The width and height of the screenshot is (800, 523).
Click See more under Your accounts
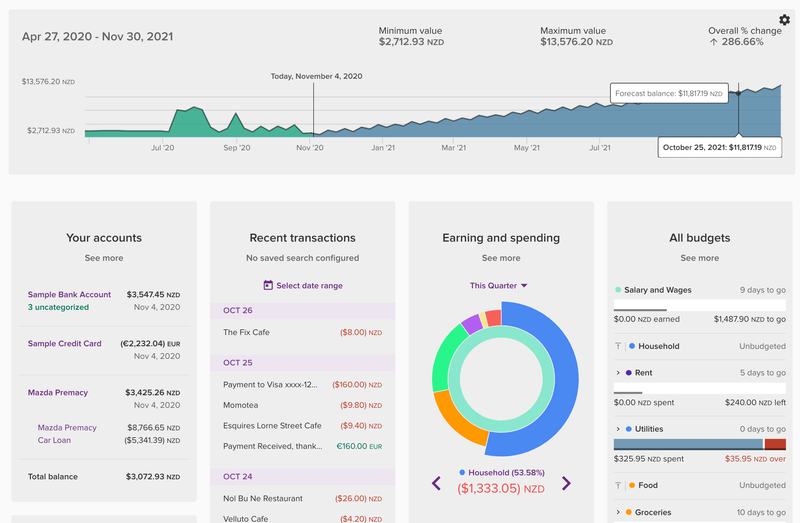104,258
